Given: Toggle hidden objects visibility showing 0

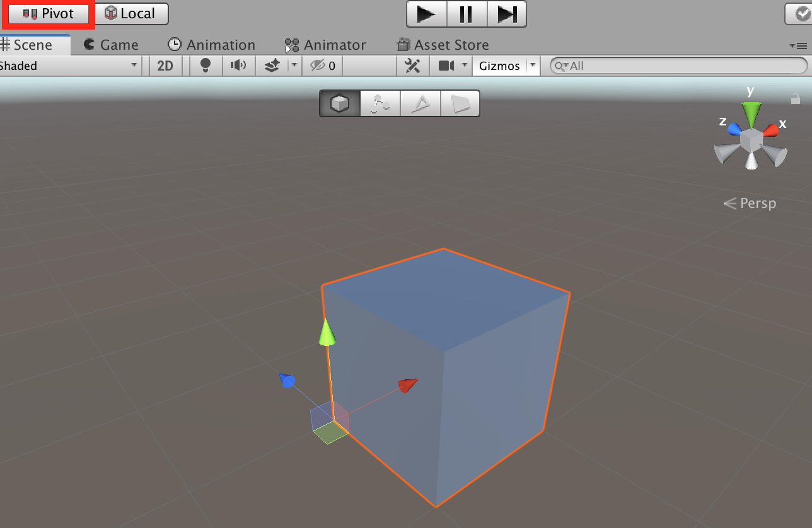Looking at the screenshot, I should click(x=323, y=66).
